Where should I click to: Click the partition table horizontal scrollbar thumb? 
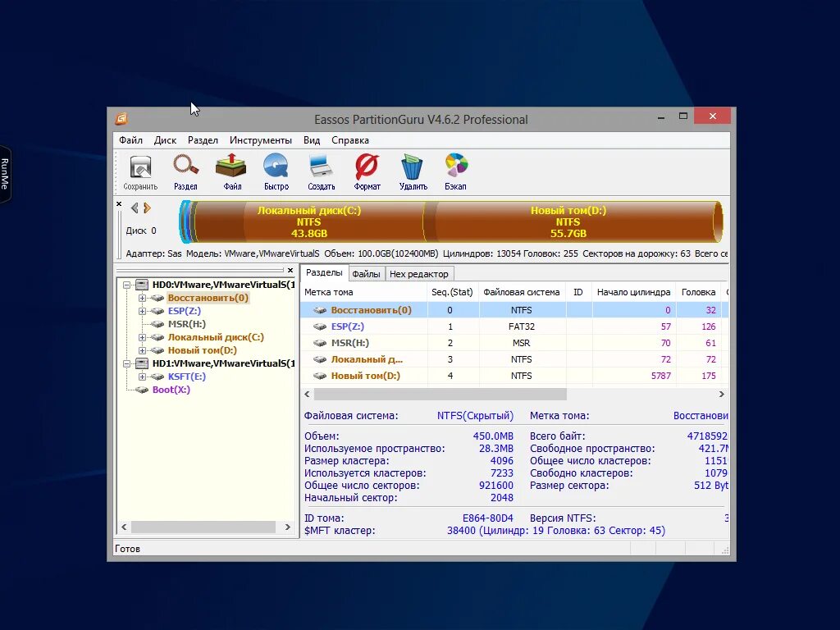[x=440, y=395]
